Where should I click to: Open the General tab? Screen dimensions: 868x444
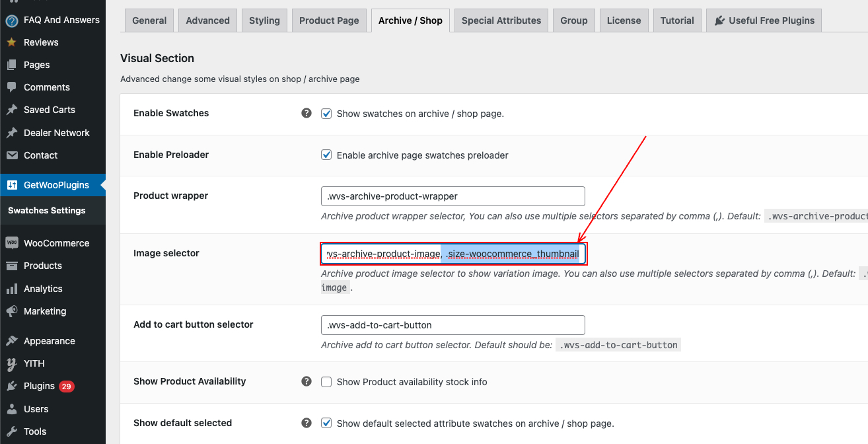tap(149, 20)
